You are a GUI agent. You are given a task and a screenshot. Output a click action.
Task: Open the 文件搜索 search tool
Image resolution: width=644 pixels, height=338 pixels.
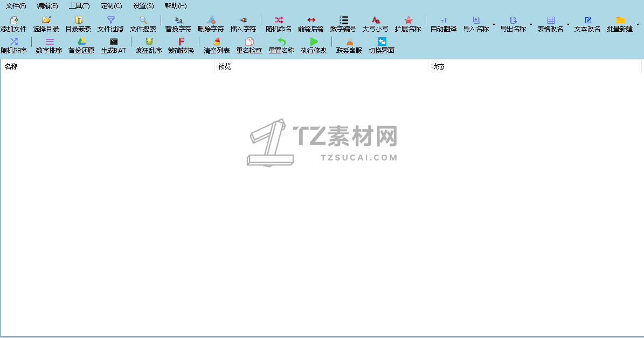point(143,24)
